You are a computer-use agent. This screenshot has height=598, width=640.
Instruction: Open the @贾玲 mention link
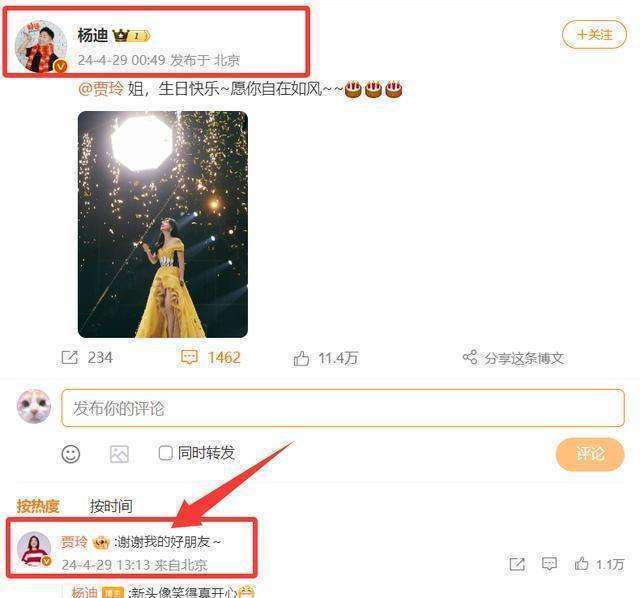tap(101, 89)
